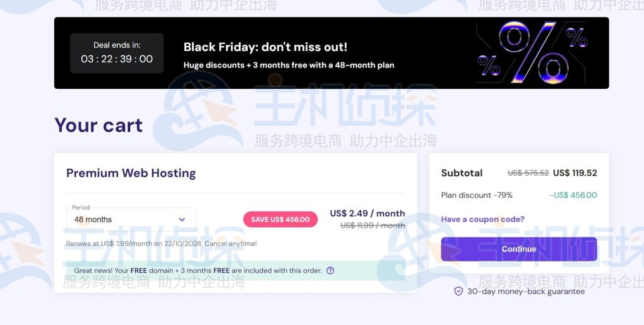
Task: Click the green -US$ 456.00 discount amount
Action: (x=573, y=195)
